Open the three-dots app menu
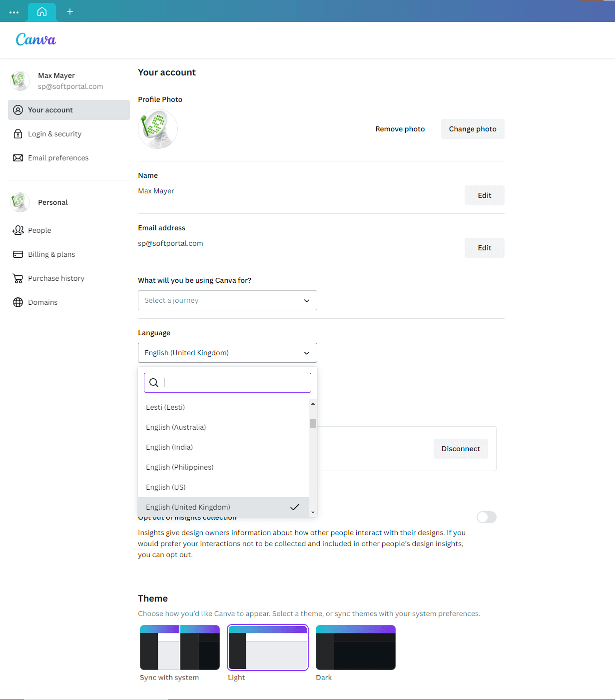Screen dimensions: 615x700 coord(14,12)
